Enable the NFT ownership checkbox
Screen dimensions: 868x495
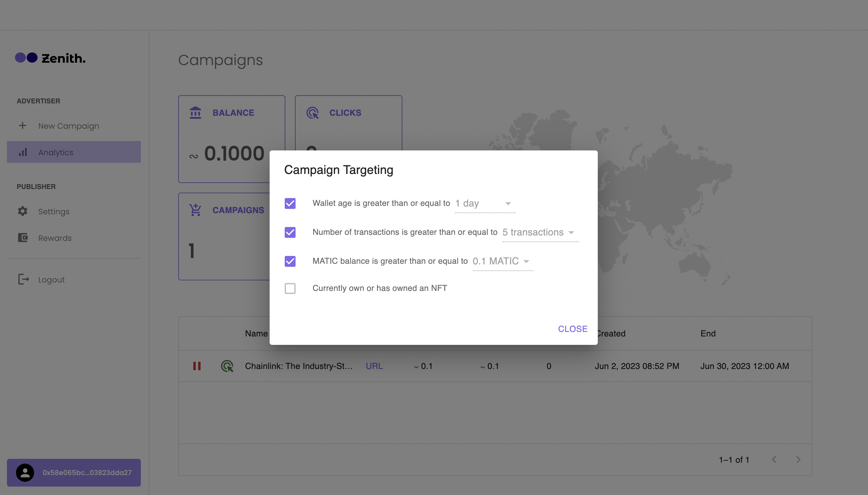pyautogui.click(x=290, y=288)
